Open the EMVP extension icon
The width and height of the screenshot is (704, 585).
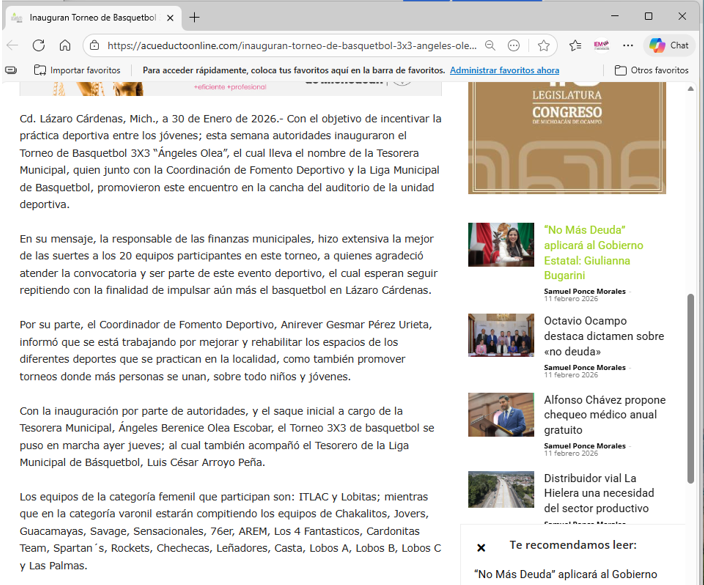click(x=601, y=45)
